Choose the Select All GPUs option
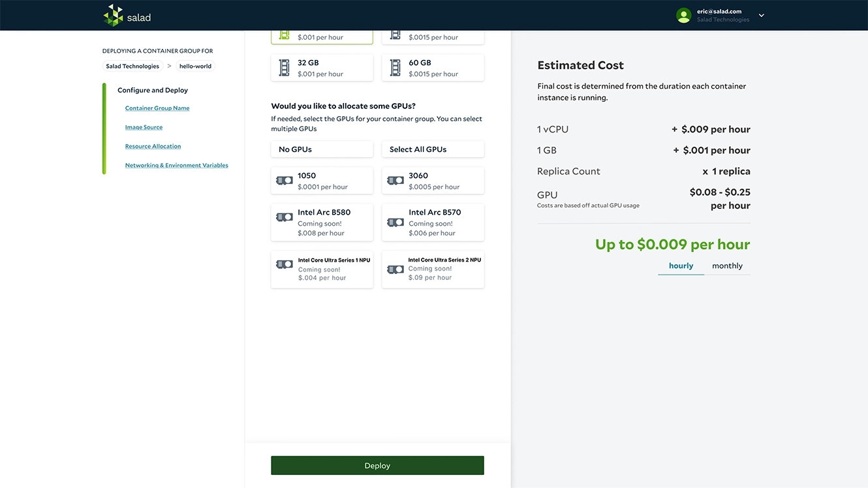Screen dimensions: 868x488 433,149
